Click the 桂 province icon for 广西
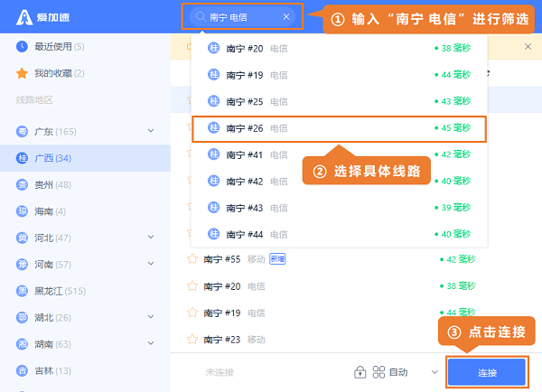The width and height of the screenshot is (542, 392). point(22,158)
